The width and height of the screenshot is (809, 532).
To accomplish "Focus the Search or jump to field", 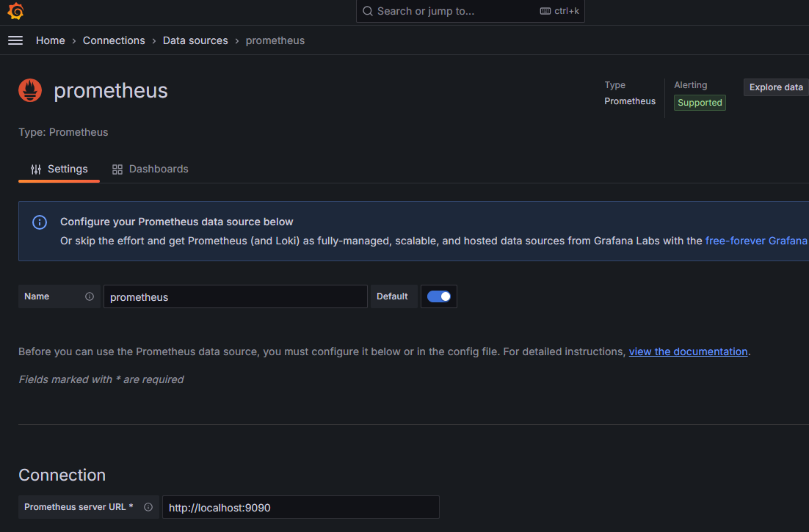I will point(471,11).
